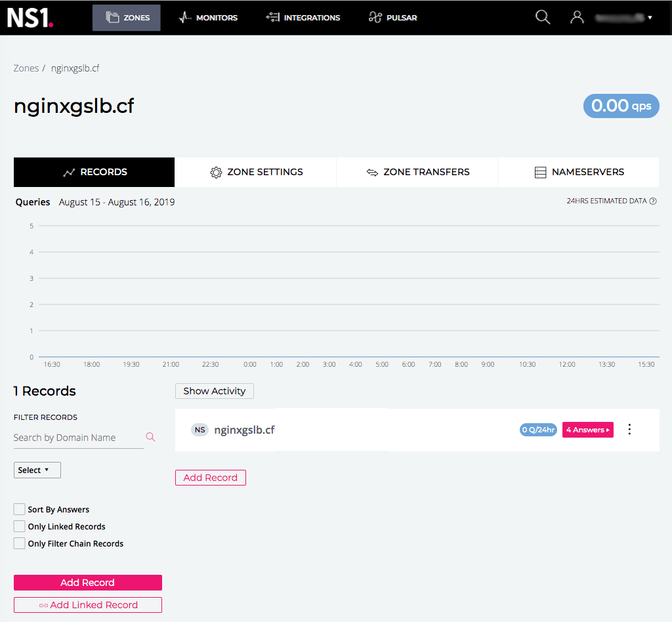Viewport: 672px width, 622px height.
Task: Switch to the Zone Settings tab
Action: 255,172
